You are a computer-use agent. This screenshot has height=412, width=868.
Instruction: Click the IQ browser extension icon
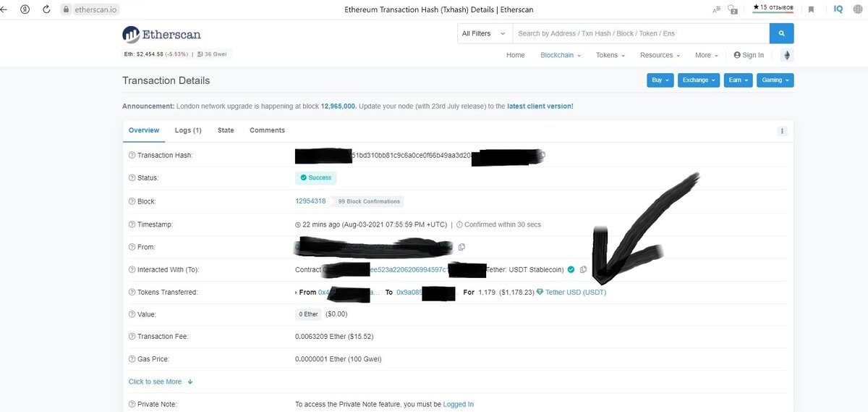(x=838, y=9)
